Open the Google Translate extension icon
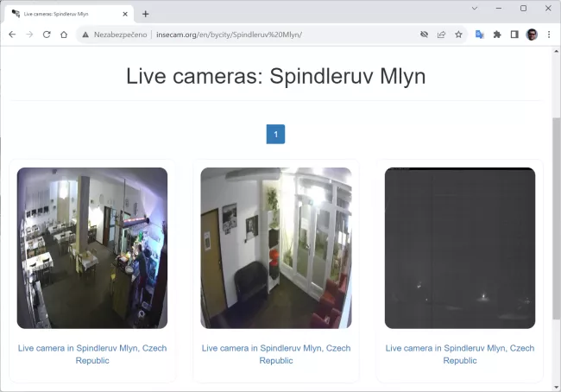Screen dimensions: 561x392 (x=480, y=35)
